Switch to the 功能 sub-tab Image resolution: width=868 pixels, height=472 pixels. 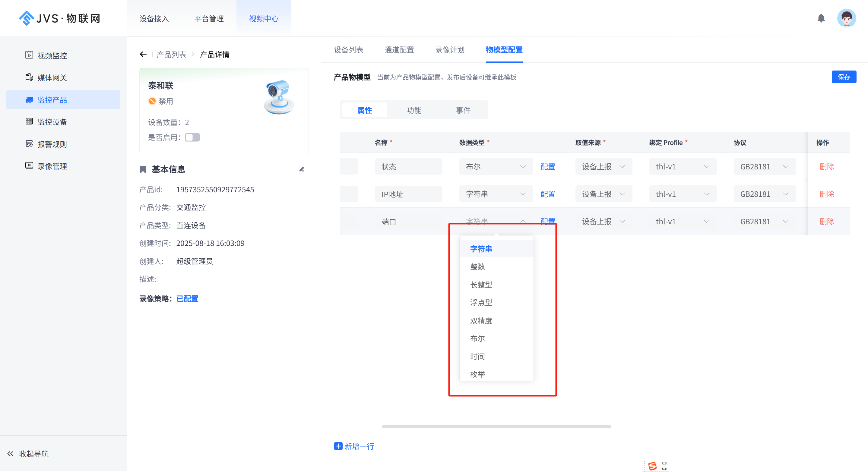pos(414,110)
